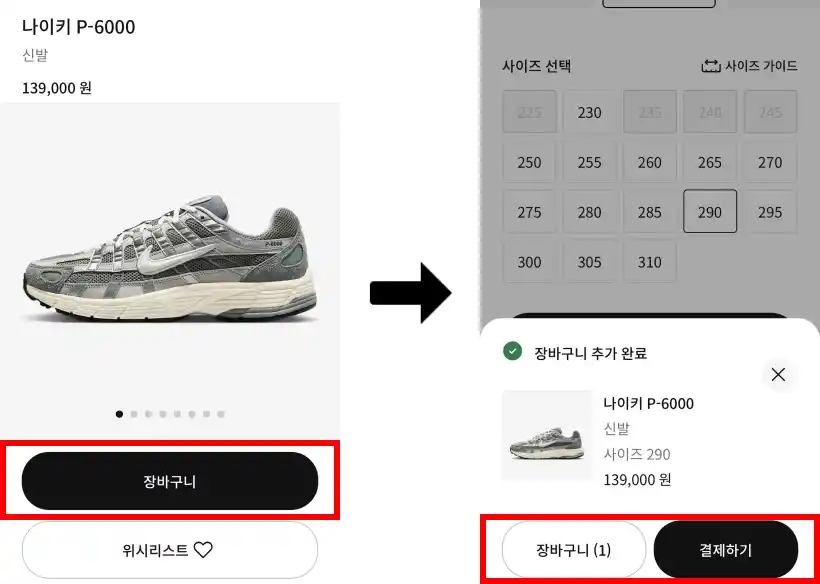The image size is (820, 584).
Task: Click the 나이키 P-6000 product title
Action: tap(78, 27)
